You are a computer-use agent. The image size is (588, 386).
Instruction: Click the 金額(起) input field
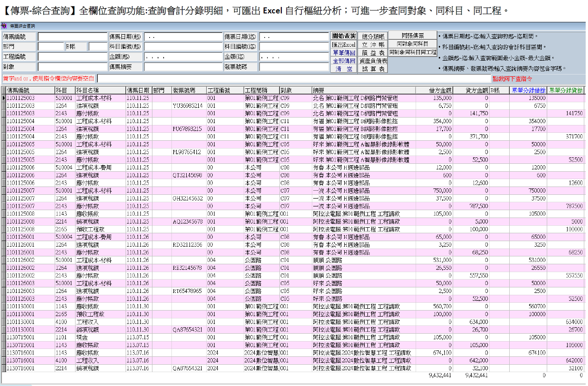183,56
